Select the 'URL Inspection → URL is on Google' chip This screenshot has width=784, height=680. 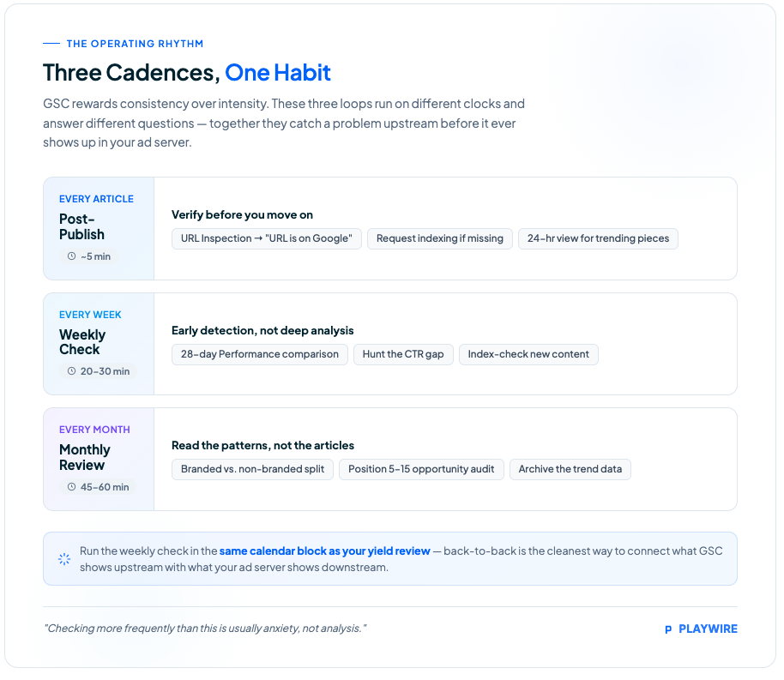coord(267,239)
